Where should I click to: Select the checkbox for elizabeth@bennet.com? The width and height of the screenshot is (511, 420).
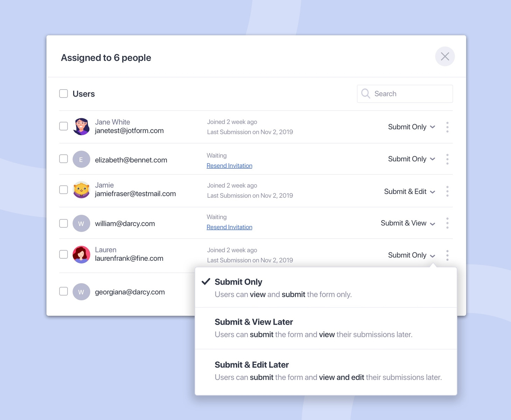pyautogui.click(x=63, y=159)
